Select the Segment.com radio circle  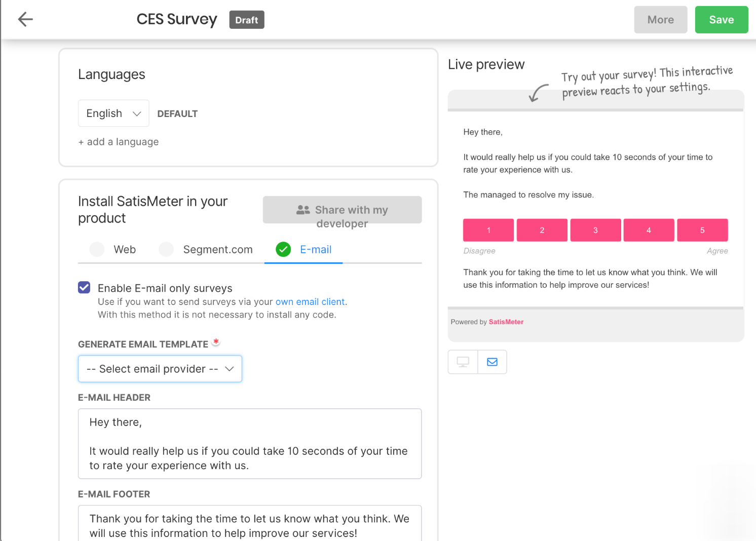(166, 249)
